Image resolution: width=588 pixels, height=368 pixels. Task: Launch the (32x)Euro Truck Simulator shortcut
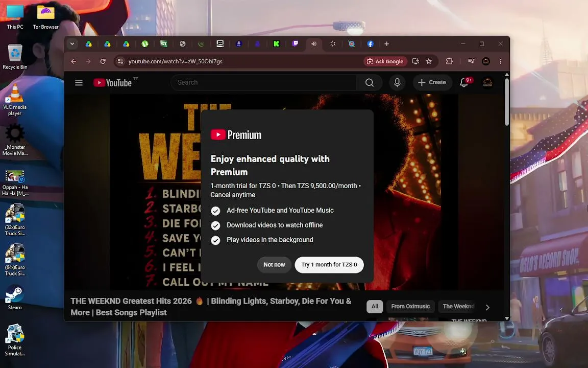click(x=15, y=220)
